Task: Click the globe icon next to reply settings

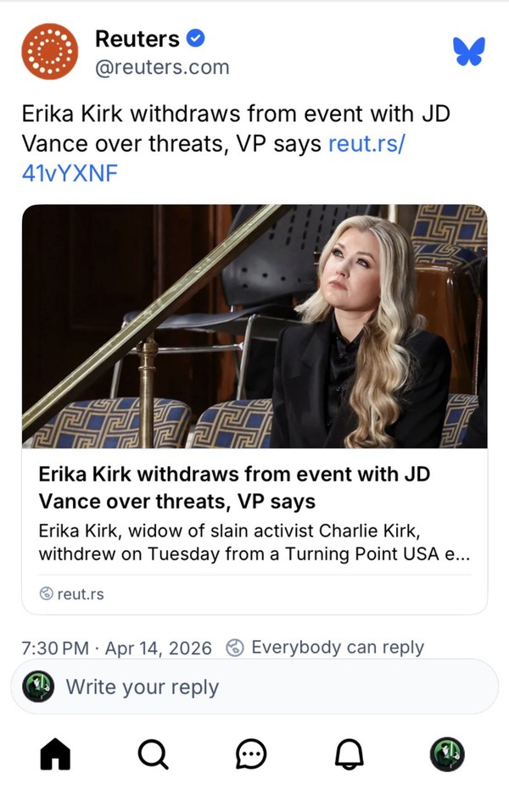Action: 235,648
